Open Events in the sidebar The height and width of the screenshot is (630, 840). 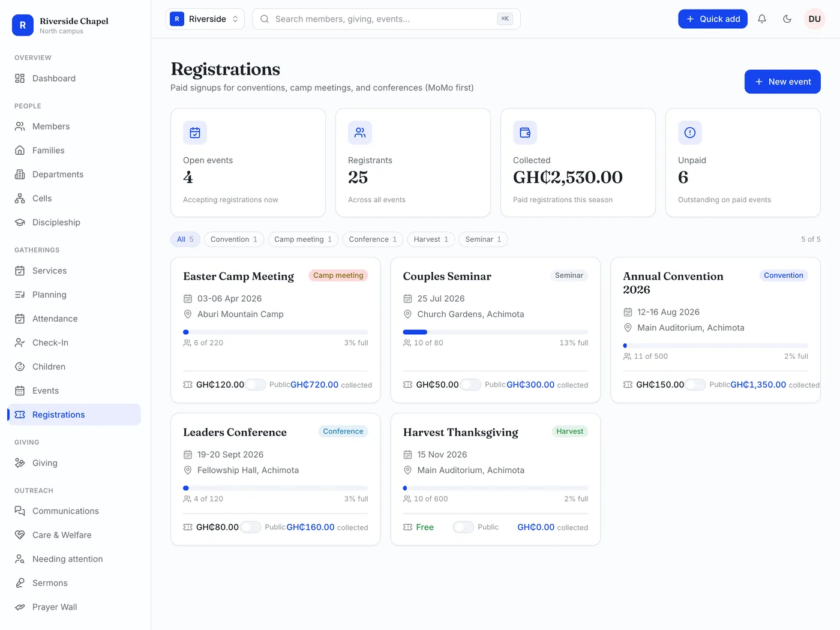tap(74, 391)
